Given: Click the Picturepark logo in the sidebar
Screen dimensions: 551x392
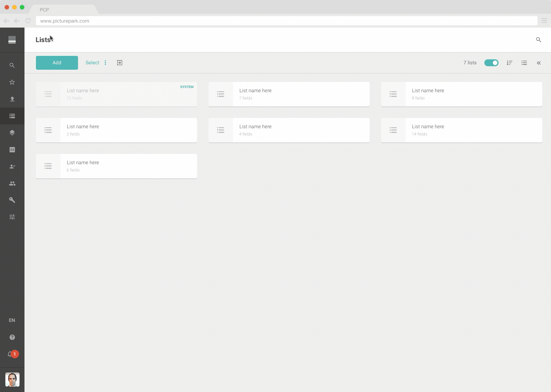Looking at the screenshot, I should pyautogui.click(x=12, y=40).
